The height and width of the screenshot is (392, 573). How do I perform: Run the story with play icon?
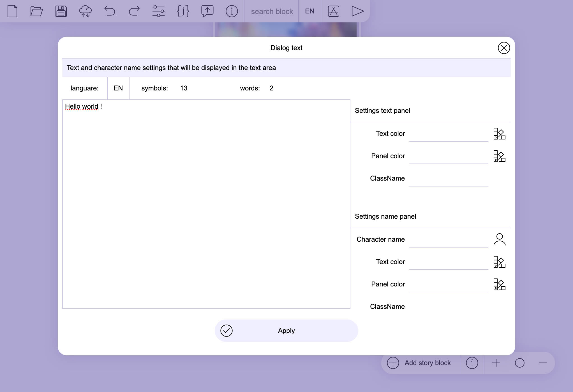[x=358, y=11]
